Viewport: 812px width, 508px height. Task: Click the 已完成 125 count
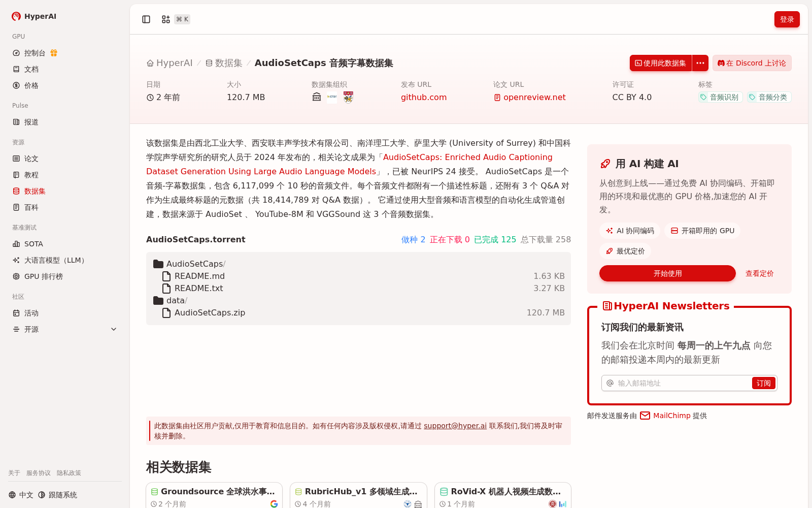click(495, 239)
